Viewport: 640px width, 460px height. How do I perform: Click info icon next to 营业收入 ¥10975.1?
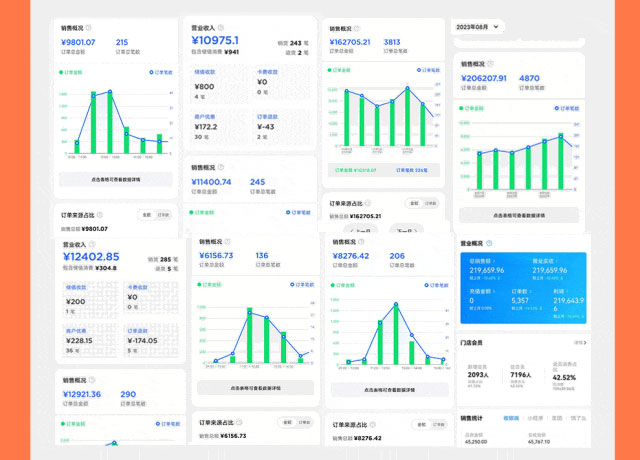pos(221,27)
